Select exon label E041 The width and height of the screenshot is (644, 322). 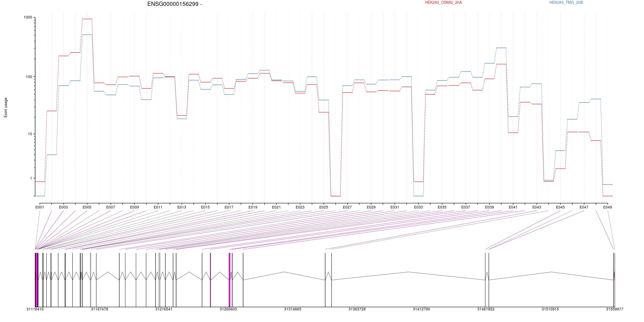point(513,207)
